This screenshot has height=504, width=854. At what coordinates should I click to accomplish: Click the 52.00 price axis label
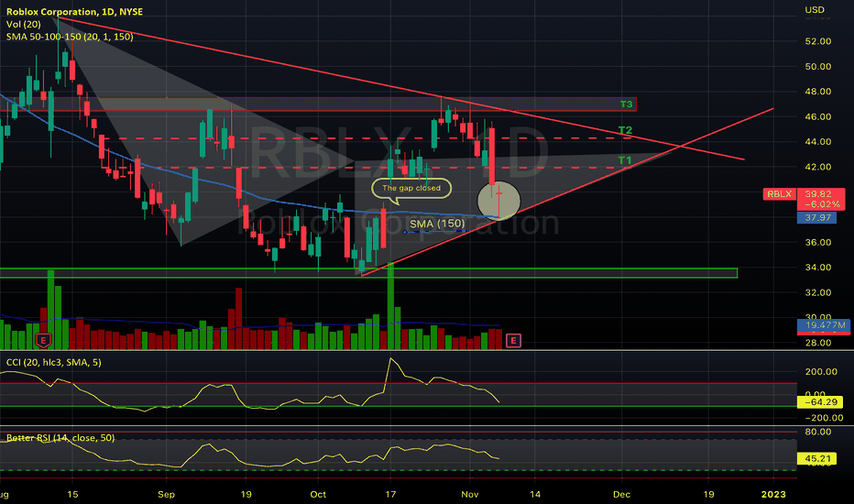pyautogui.click(x=818, y=41)
